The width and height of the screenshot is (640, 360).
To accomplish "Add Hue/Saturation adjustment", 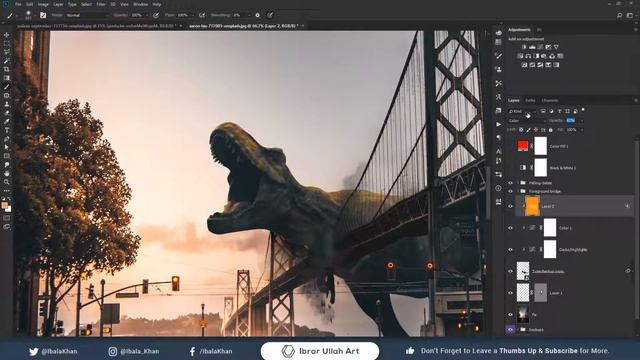I will [x=520, y=56].
